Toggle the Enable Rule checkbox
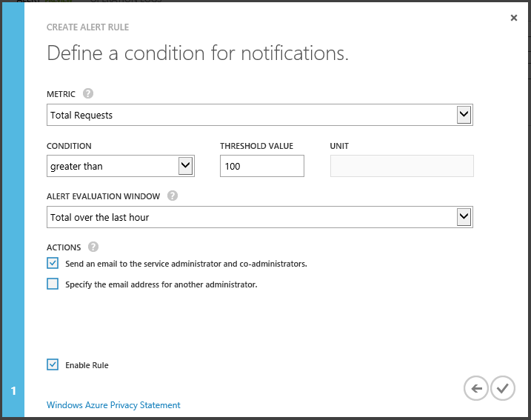 tap(53, 364)
